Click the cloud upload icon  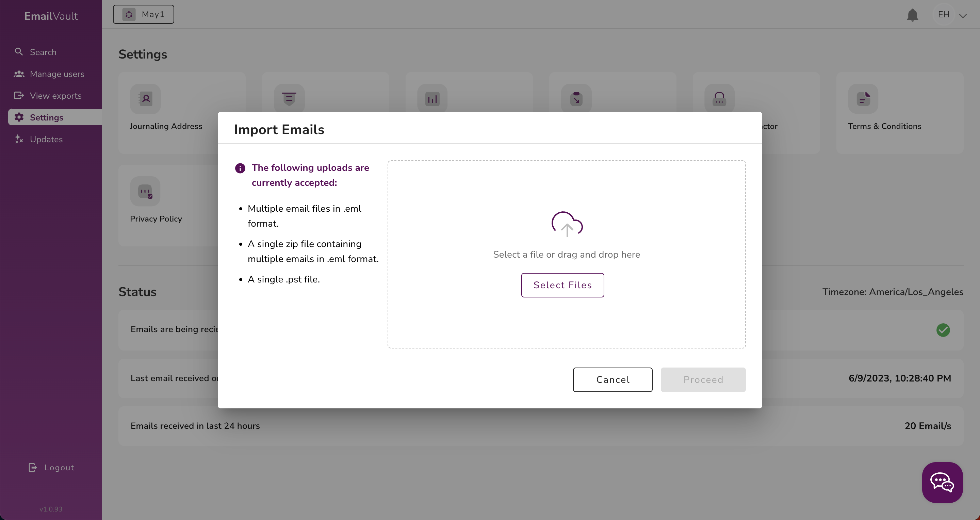pos(567,224)
